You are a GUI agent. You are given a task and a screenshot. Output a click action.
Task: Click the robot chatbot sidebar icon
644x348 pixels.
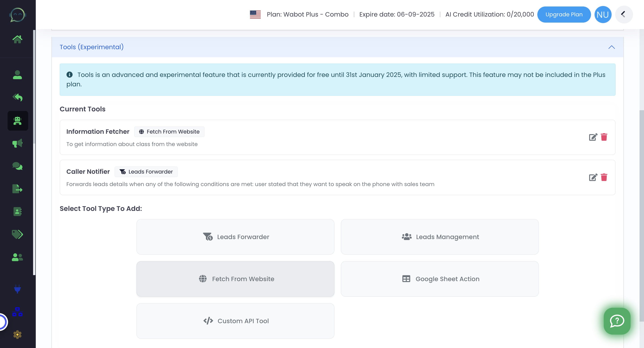(x=17, y=121)
